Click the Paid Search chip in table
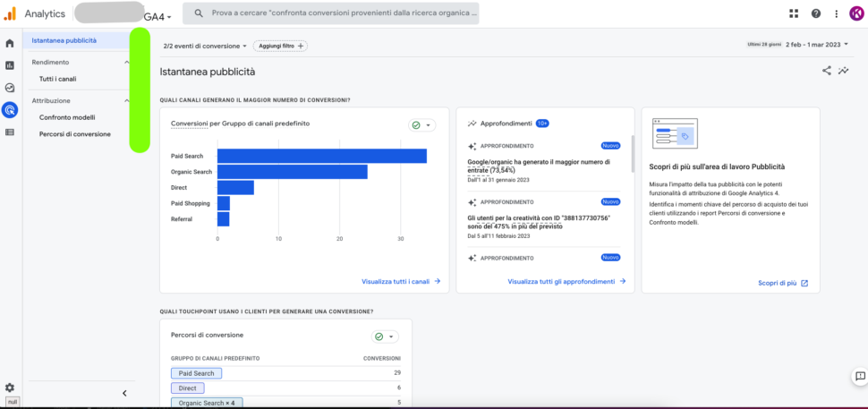868x409 pixels. coord(196,373)
